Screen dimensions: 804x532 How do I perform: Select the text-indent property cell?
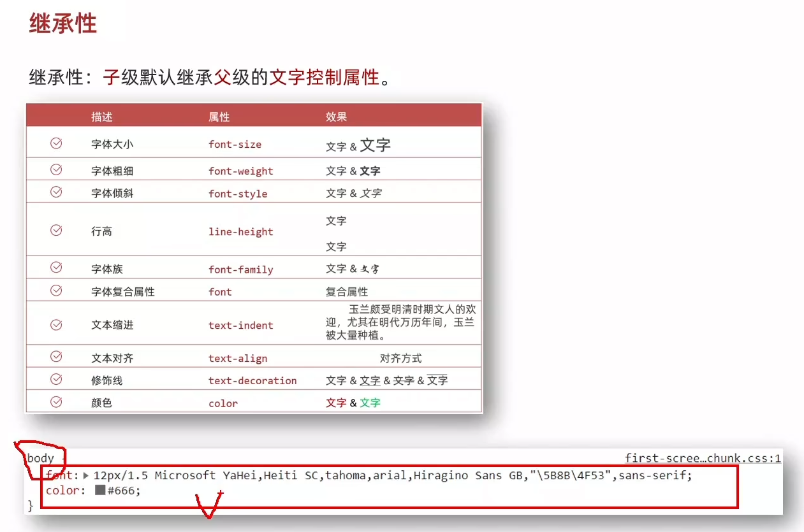click(240, 325)
